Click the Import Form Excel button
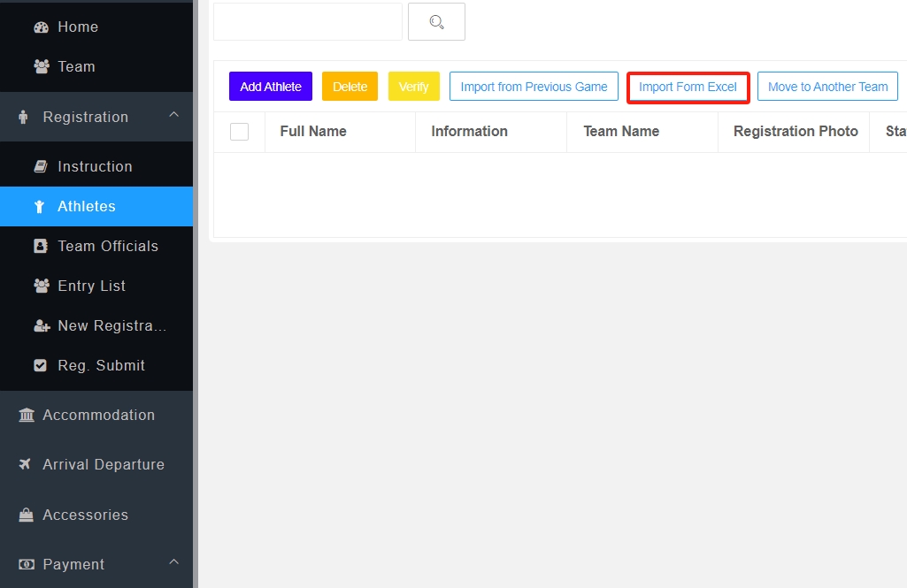Screen dimensions: 907x588 pos(688,87)
